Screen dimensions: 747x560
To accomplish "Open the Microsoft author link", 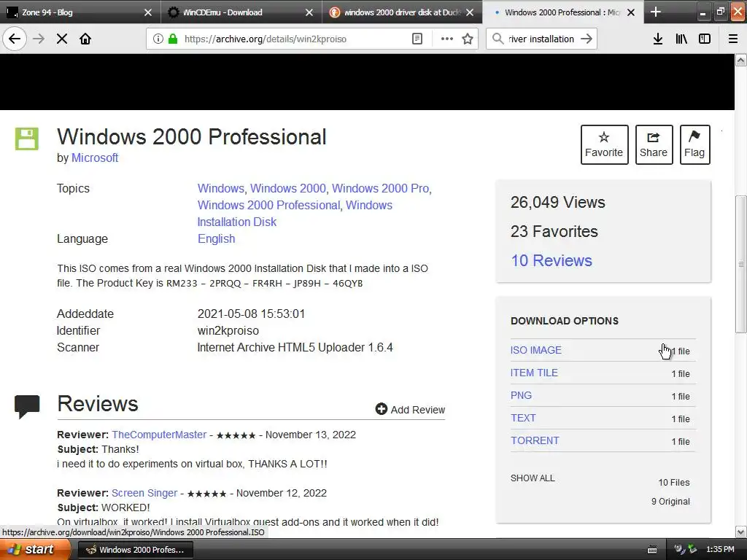I will (95, 157).
